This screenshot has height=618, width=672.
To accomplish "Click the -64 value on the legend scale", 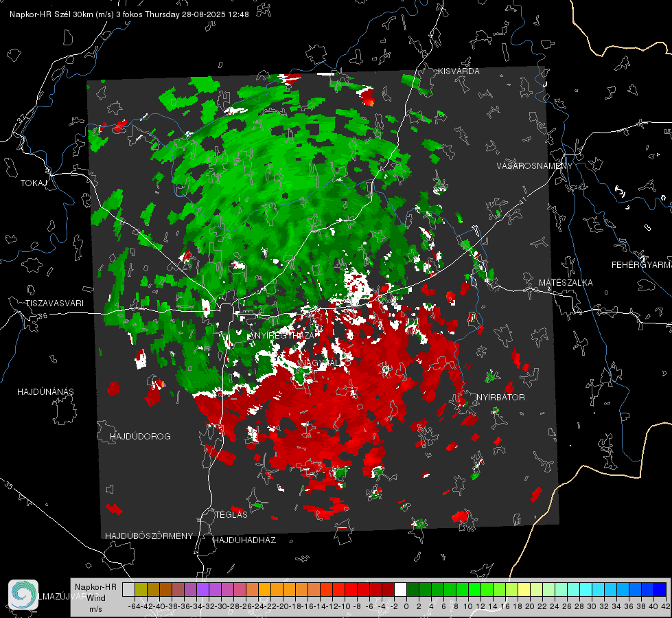I will [135, 606].
